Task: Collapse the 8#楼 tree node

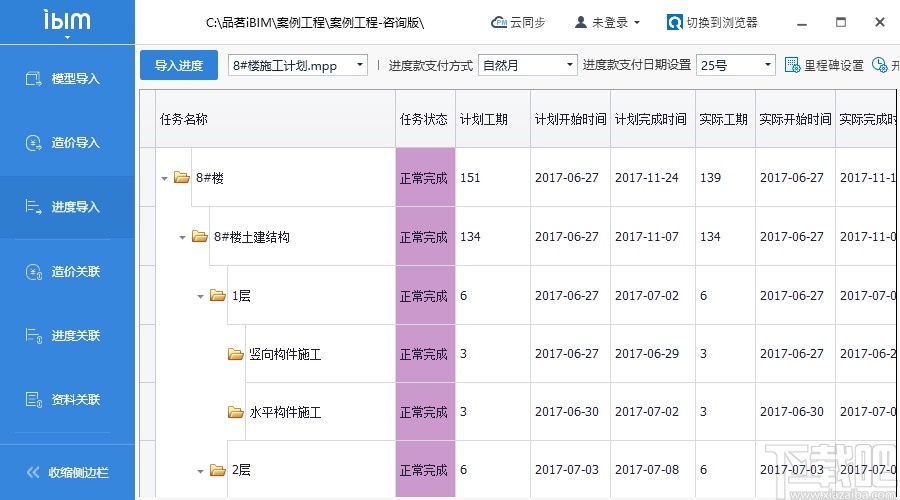Action: (164, 178)
